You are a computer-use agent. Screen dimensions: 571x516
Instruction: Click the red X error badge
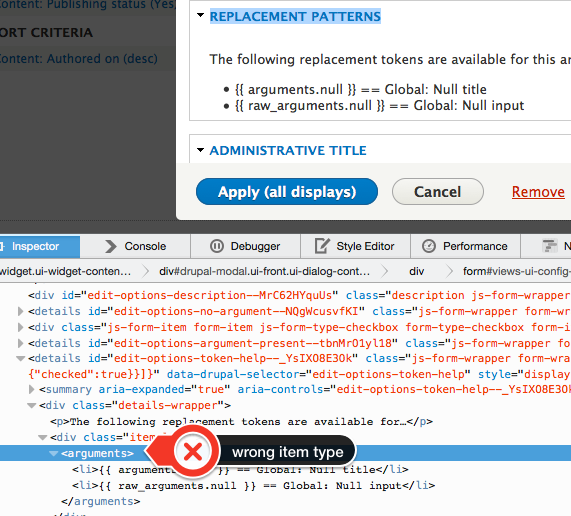[x=193, y=452]
